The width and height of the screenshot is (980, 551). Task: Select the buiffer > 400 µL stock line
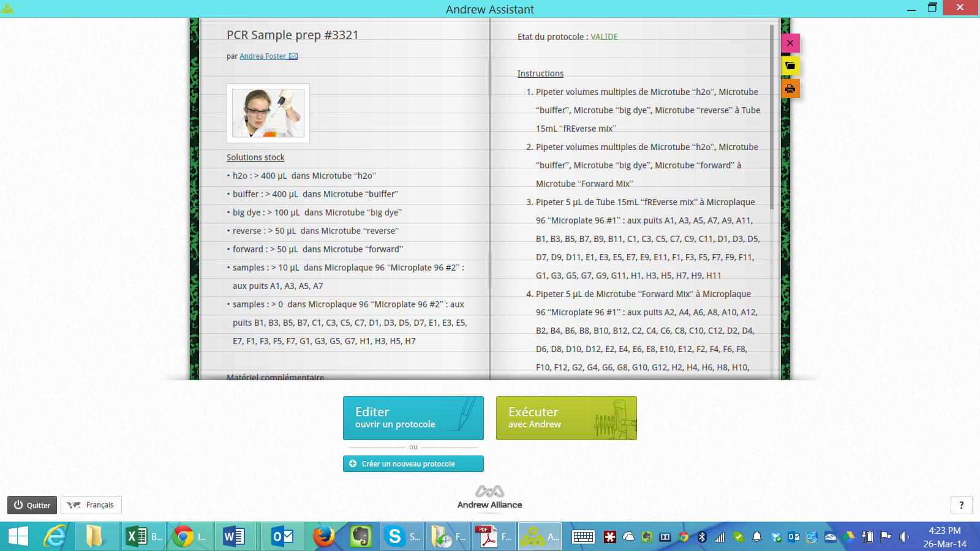(x=312, y=194)
